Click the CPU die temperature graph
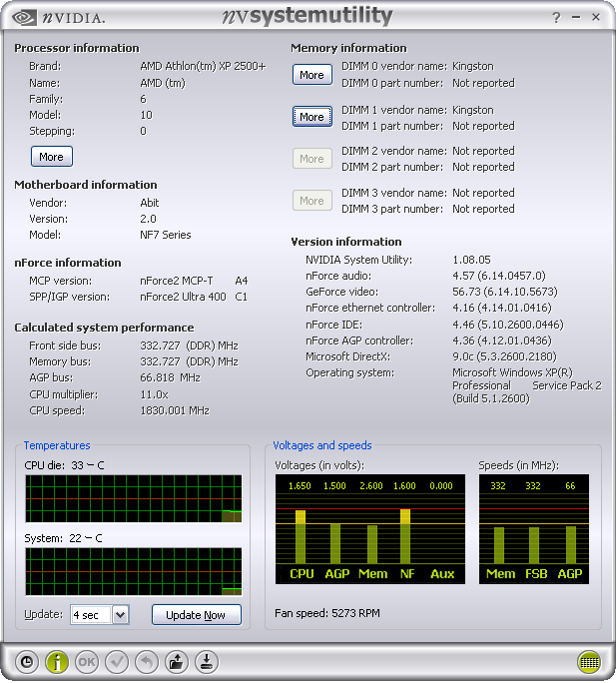616x683 pixels. (x=133, y=498)
